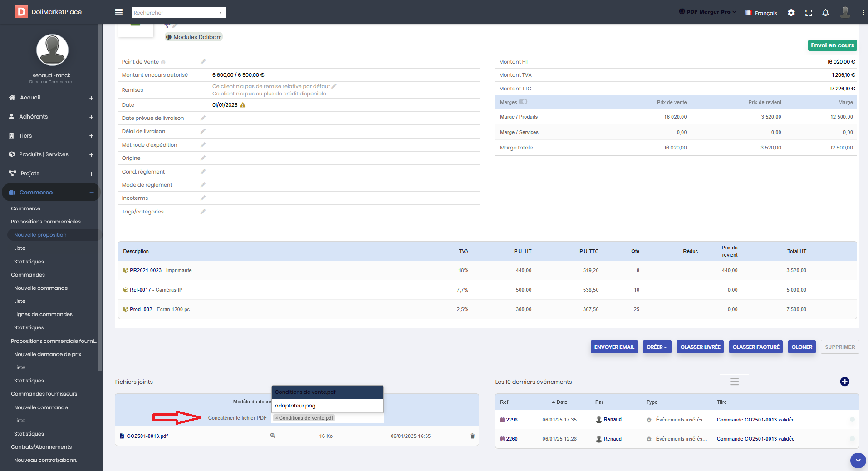Click the settings gear icon in header
The image size is (868, 471).
pos(791,13)
